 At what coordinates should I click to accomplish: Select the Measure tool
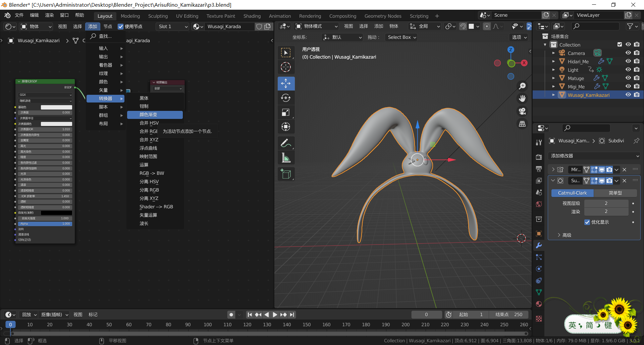click(x=286, y=157)
